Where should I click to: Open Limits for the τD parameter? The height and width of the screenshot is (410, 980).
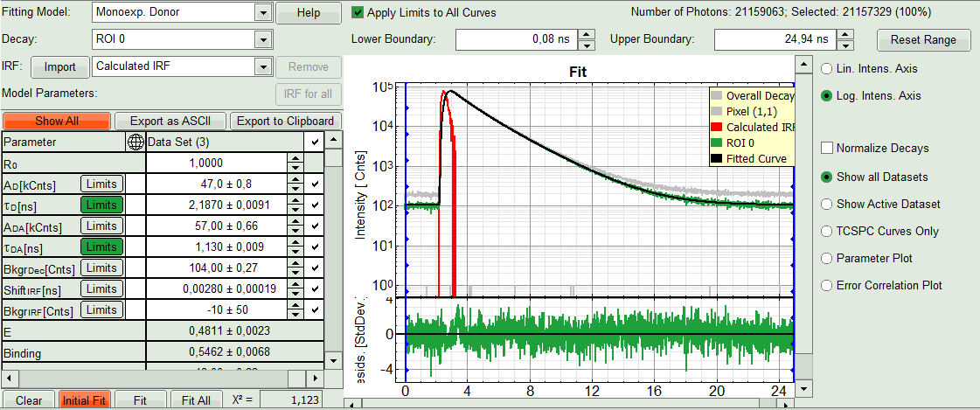pos(101,205)
